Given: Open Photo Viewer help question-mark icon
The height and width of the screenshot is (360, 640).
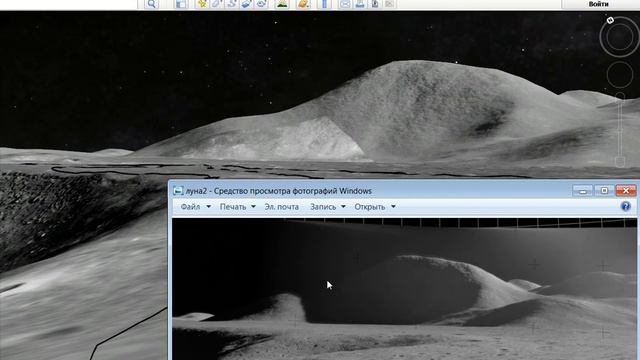Looking at the screenshot, I should point(626,207).
